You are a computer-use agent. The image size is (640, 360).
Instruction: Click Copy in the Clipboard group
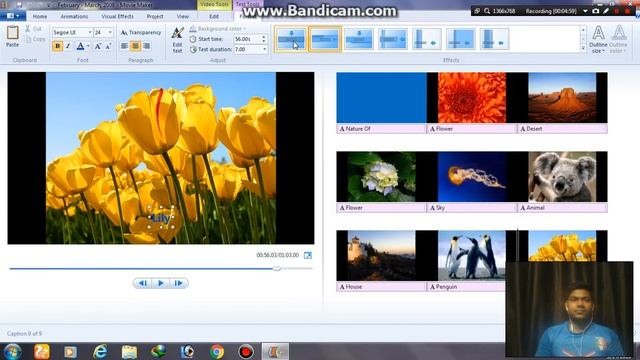pyautogui.click(x=35, y=39)
